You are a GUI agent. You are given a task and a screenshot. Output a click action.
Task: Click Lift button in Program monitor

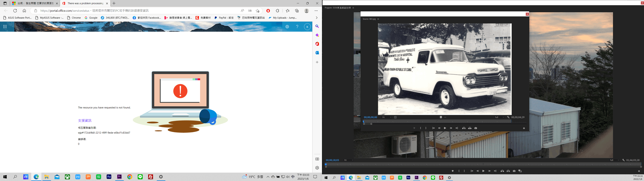click(502, 171)
